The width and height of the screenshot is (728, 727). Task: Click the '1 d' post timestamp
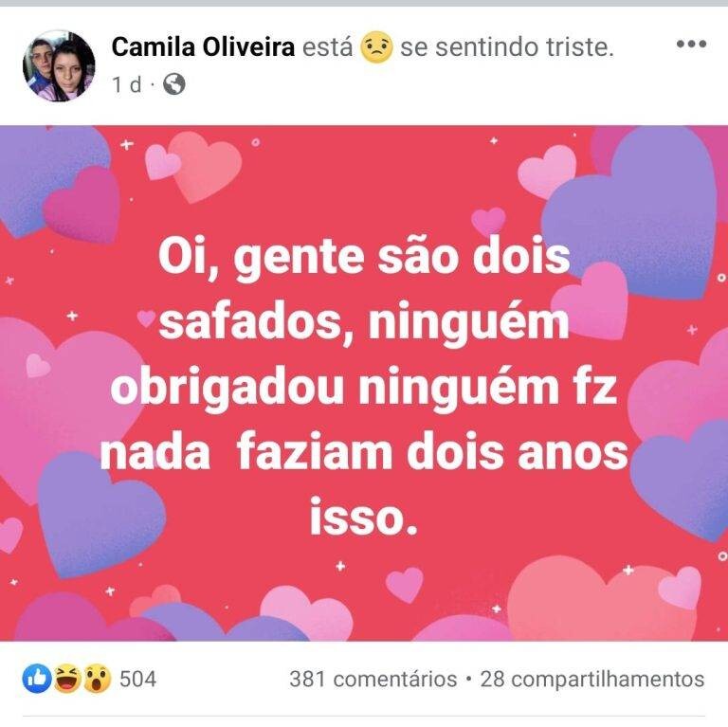click(x=126, y=84)
